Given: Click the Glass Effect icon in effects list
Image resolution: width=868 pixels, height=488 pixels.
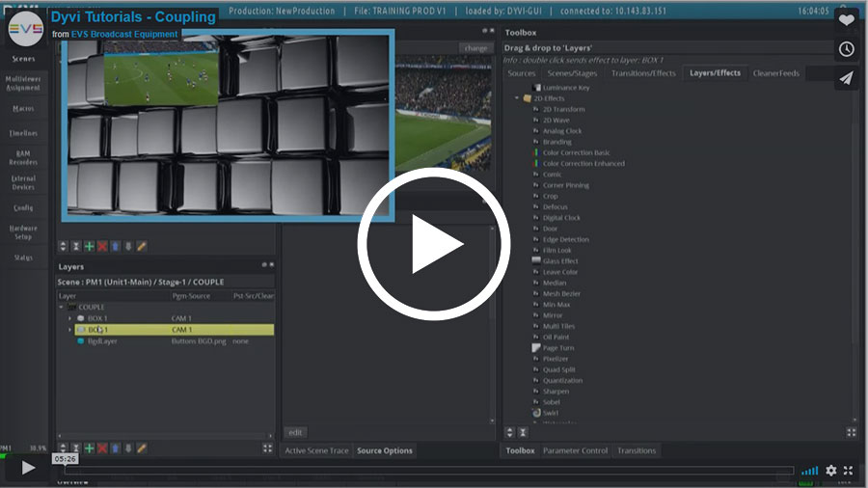Looking at the screenshot, I should coord(536,261).
